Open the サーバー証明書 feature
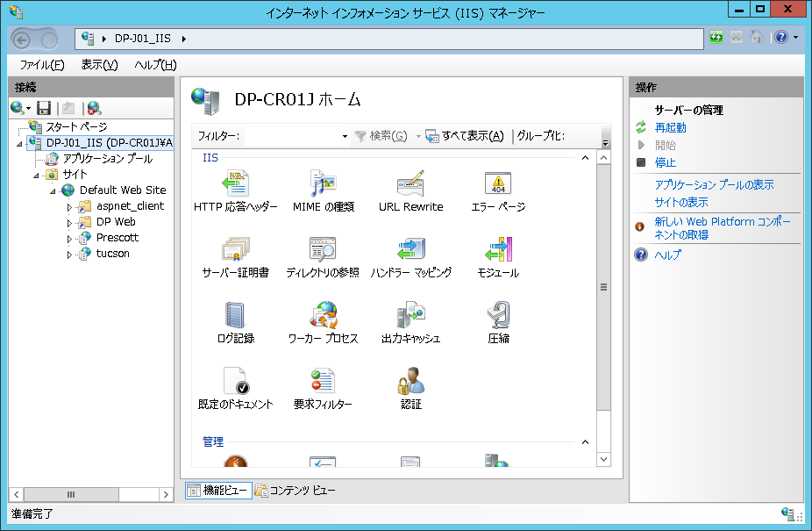Image resolution: width=812 pixels, height=531 pixels. coord(236,257)
